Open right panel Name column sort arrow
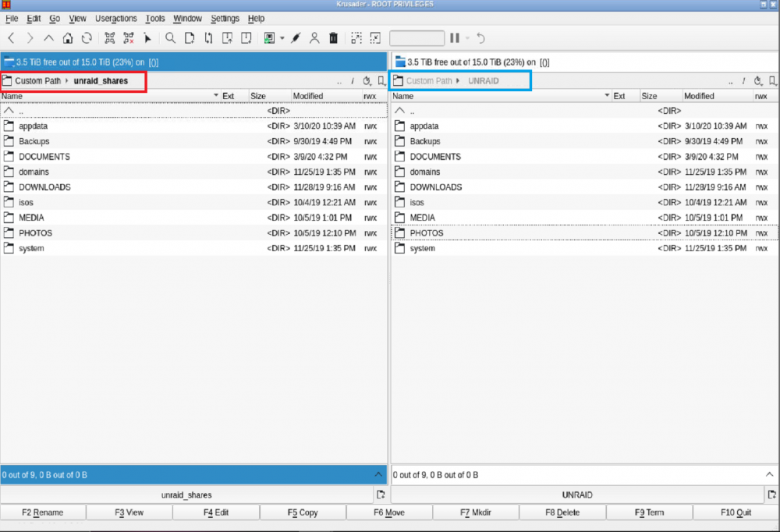 pos(607,95)
